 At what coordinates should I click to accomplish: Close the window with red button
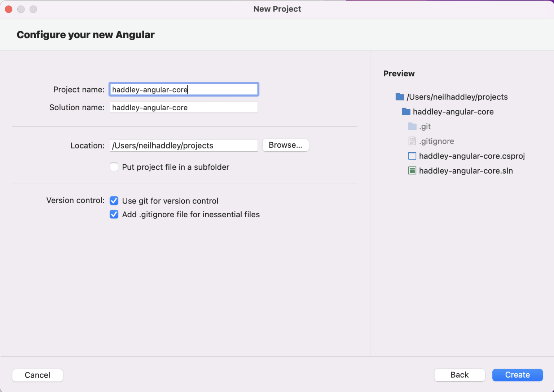(x=9, y=9)
